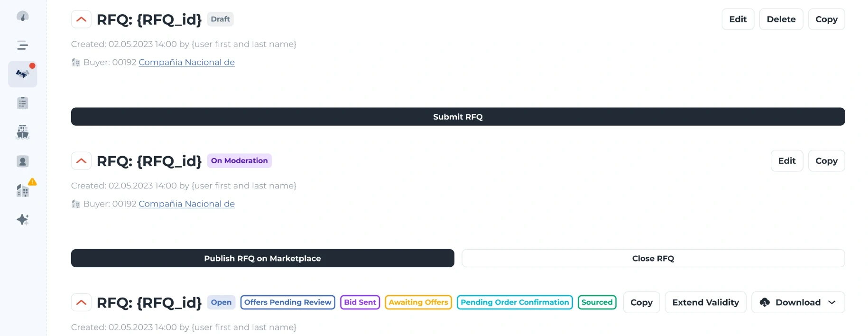This screenshot has width=868, height=336.
Task: Open Compañia Nacional de link in Draft RFQ
Action: point(186,62)
